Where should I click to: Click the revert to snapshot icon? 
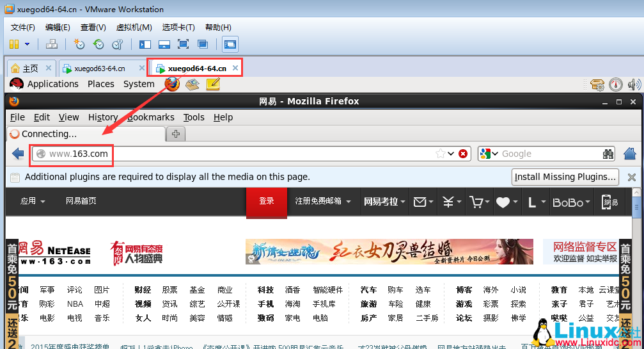[98, 44]
